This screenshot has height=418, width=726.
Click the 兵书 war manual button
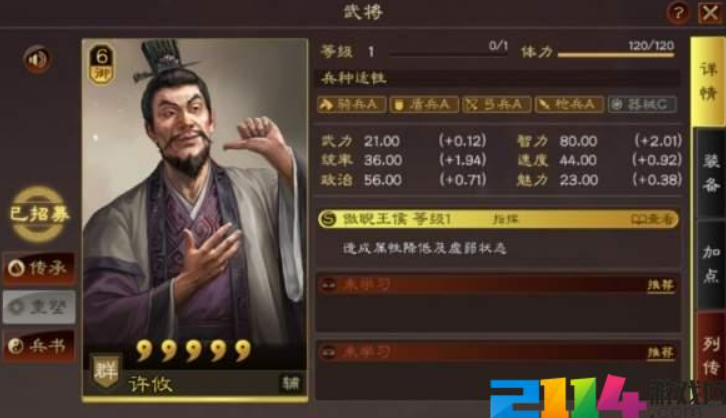point(39,346)
